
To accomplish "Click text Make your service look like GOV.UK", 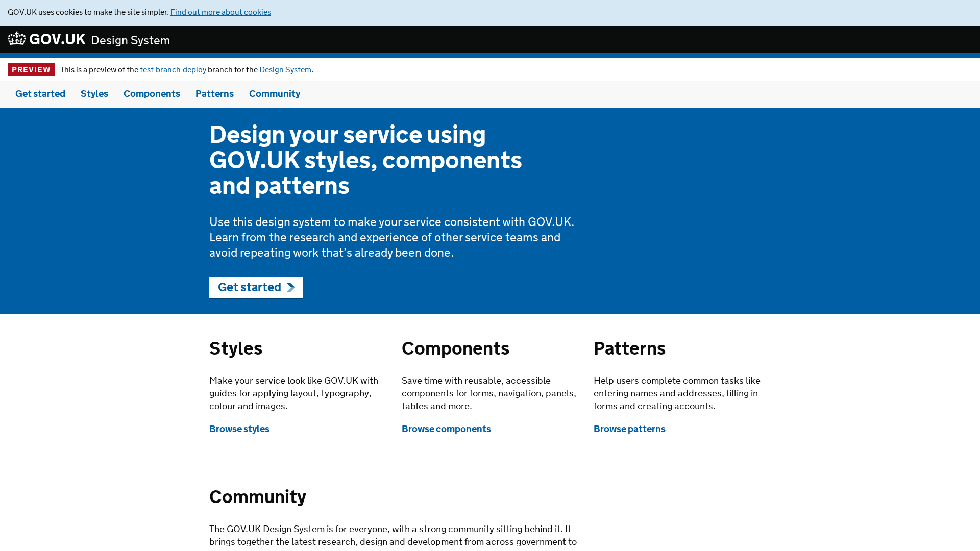I will 294,393.
